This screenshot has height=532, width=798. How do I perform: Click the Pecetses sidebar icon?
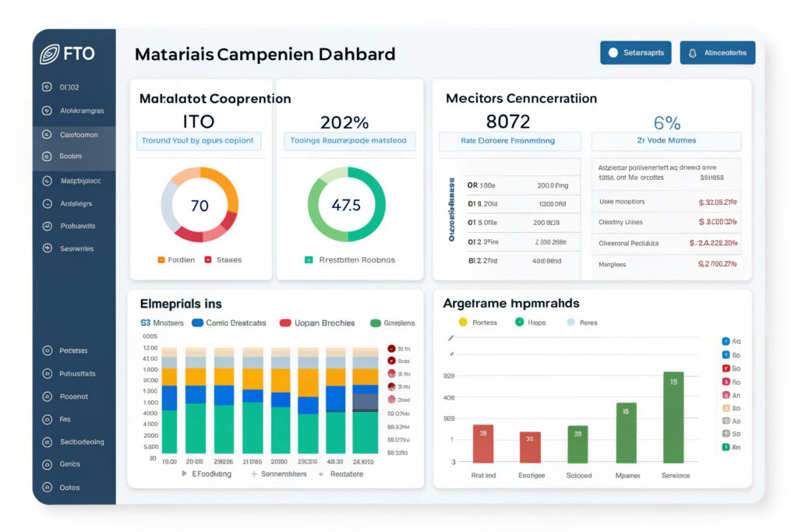[47, 351]
